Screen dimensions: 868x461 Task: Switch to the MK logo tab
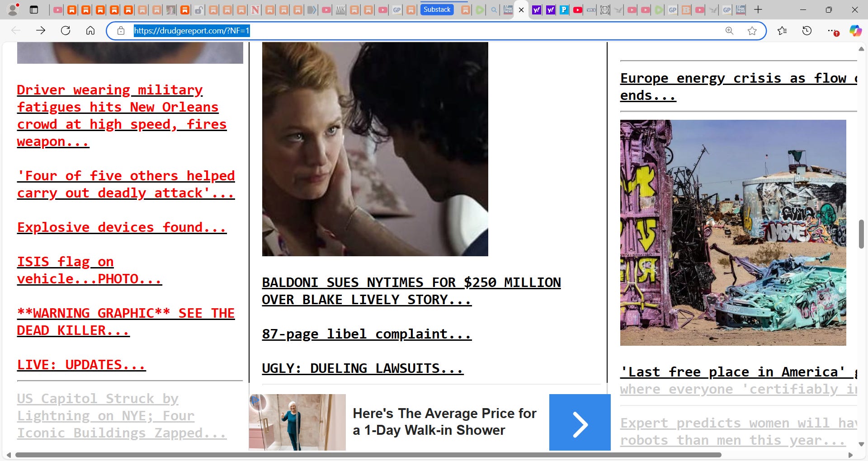(x=340, y=10)
